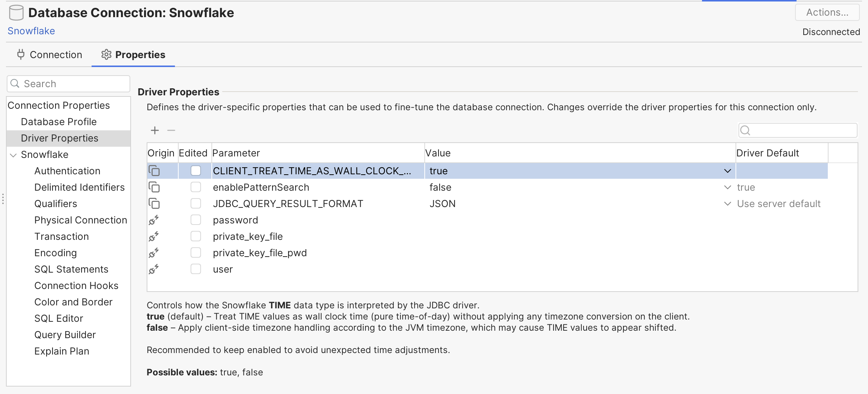This screenshot has width=868, height=394.
Task: Click the Value column header
Action: click(x=580, y=153)
